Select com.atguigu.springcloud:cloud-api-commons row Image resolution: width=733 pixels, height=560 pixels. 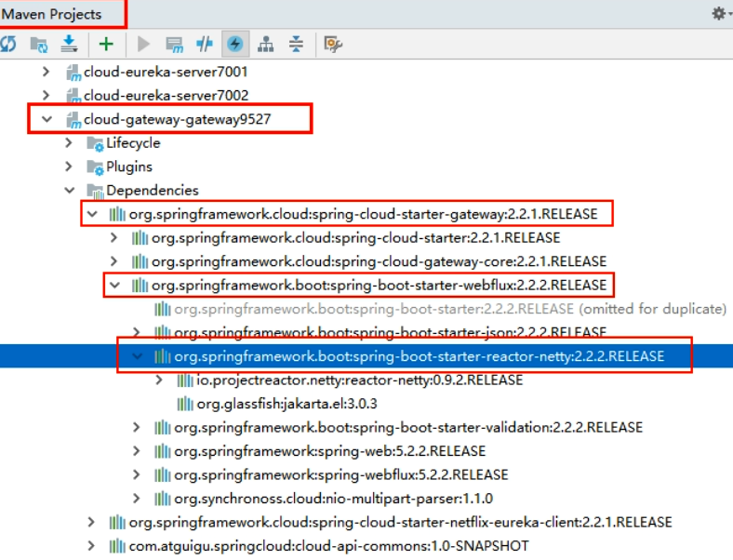[x=328, y=546]
